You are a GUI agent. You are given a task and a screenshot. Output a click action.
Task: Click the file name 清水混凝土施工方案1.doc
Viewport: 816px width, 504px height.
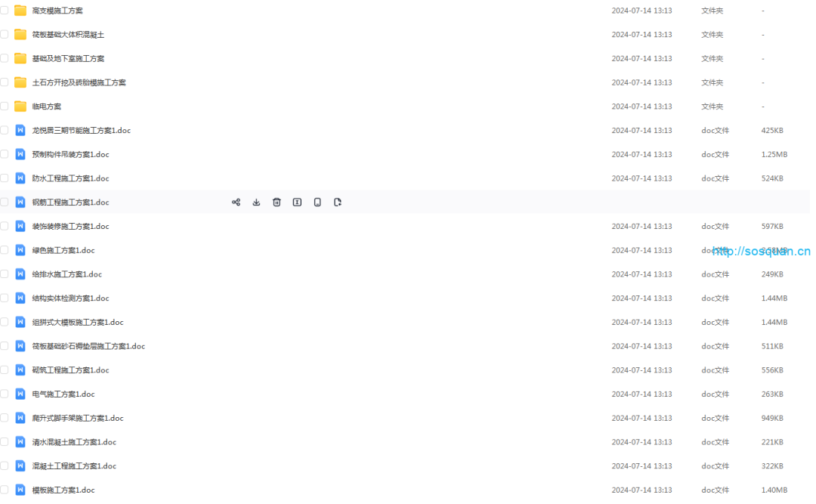click(74, 441)
